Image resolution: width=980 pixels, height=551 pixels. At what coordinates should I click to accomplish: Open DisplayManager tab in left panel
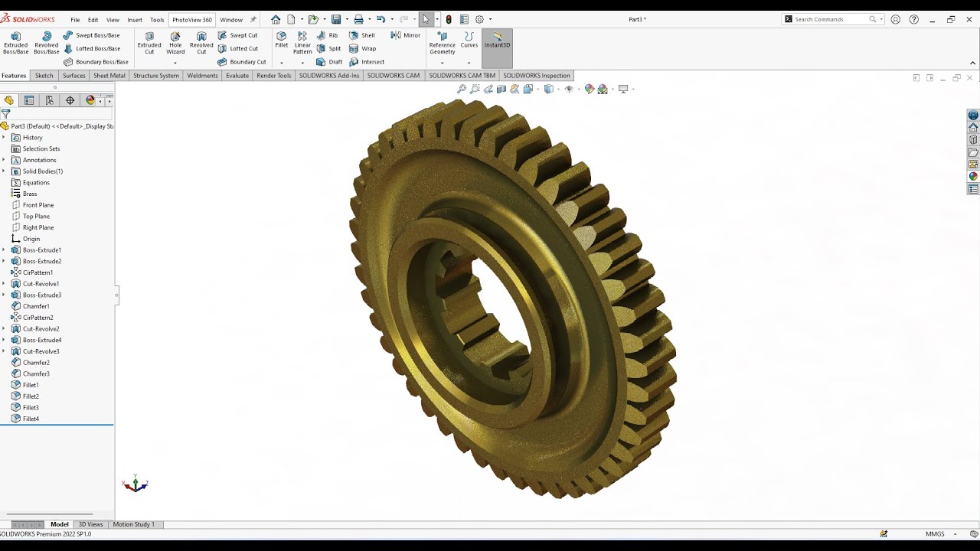tap(90, 100)
